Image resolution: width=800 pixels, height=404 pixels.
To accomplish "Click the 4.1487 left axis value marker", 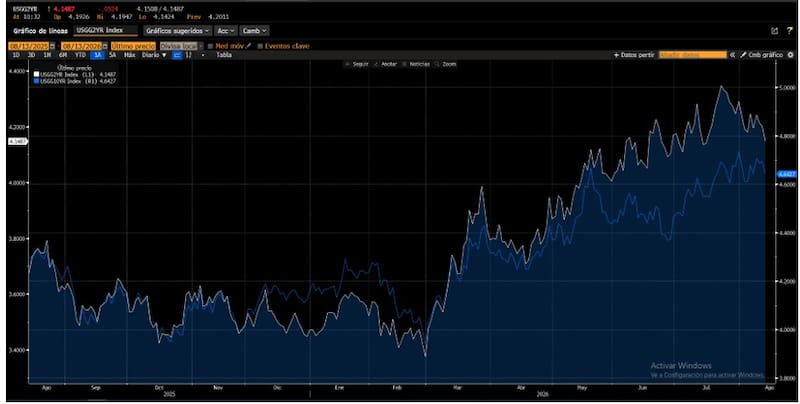I will (x=17, y=141).
